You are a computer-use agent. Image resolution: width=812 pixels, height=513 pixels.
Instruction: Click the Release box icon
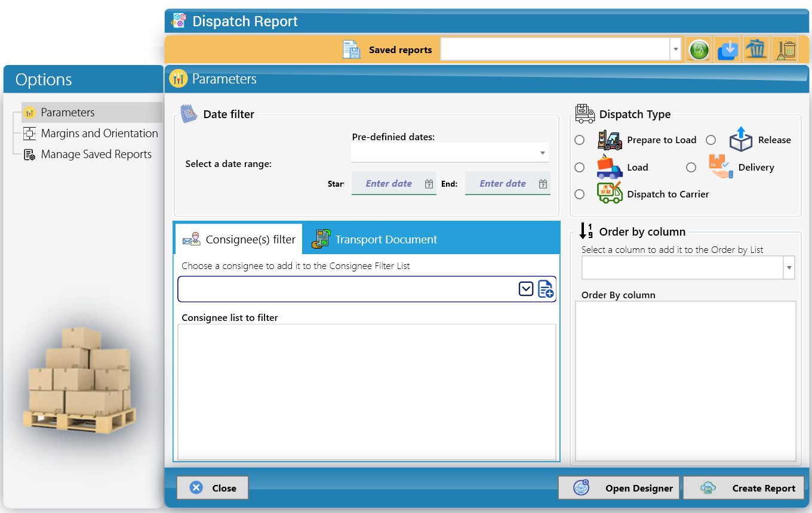740,139
